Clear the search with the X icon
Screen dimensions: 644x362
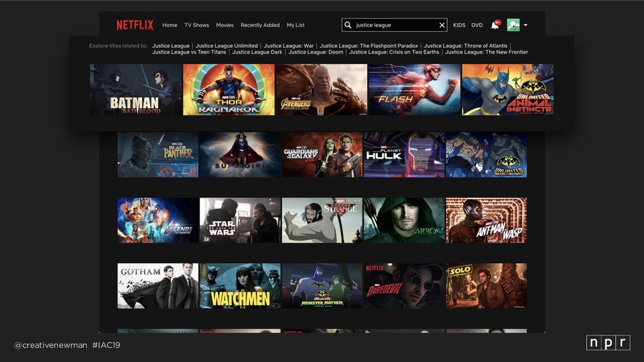442,25
